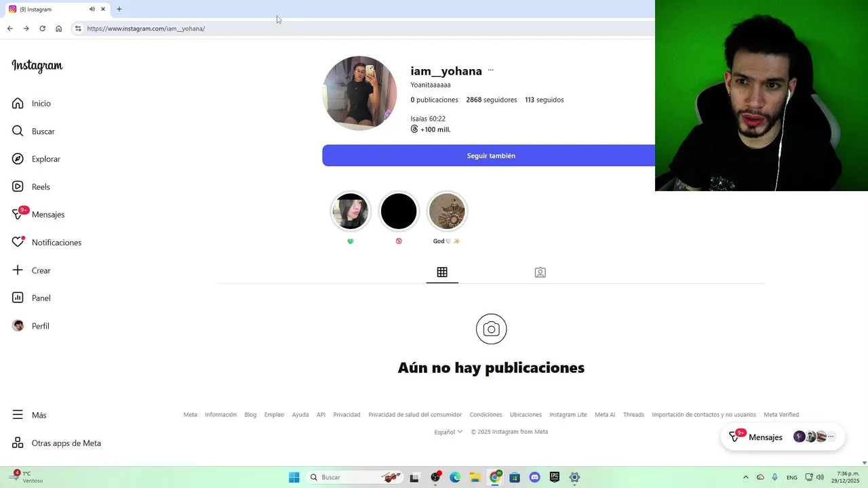Viewport: 868px width, 488px height.
Task: Click the Threads footer link
Action: (633, 415)
